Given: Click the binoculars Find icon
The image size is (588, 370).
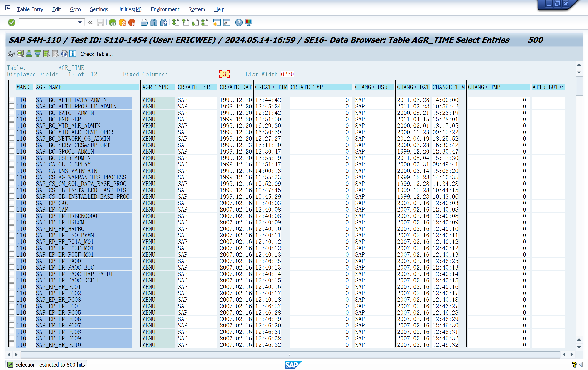Looking at the screenshot, I should click(154, 23).
